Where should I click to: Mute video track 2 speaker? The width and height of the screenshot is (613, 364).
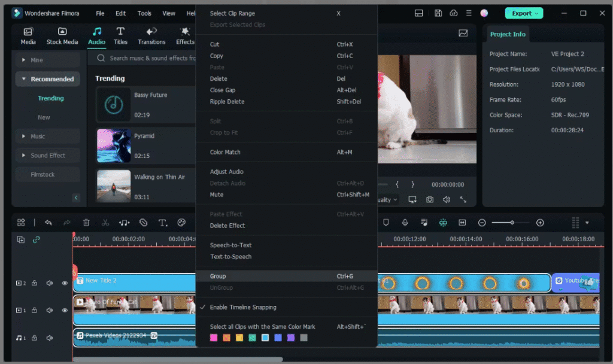coord(50,283)
